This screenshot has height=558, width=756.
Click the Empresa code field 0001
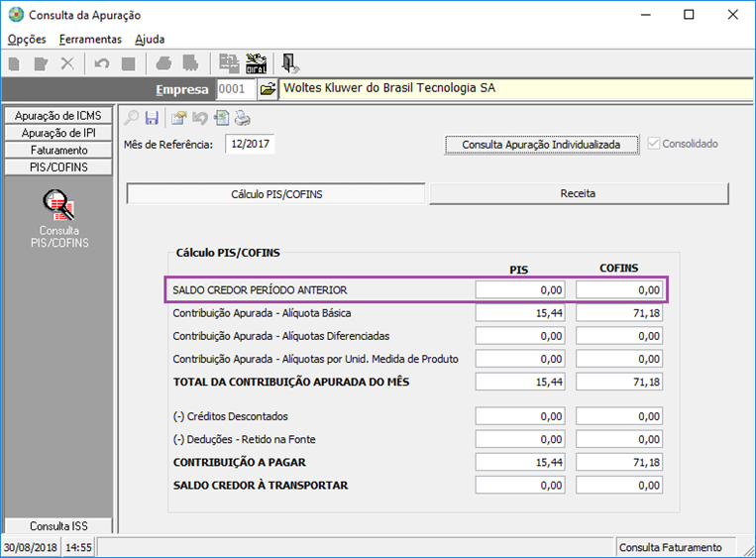click(x=235, y=89)
